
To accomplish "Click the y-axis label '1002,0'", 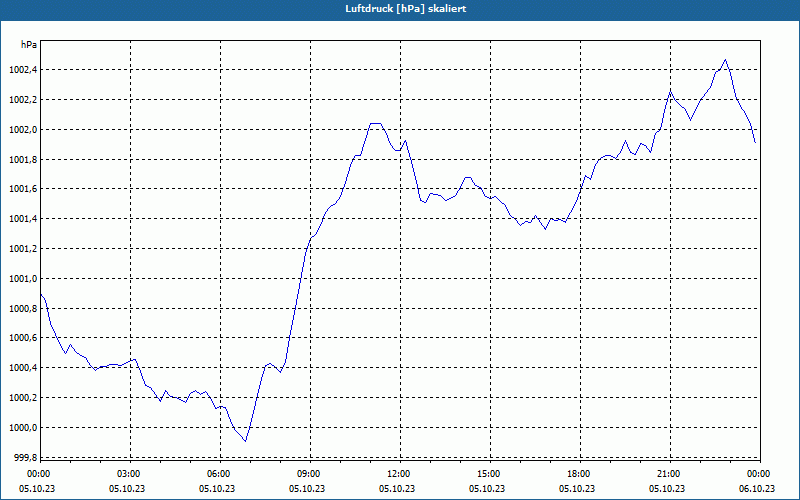I will click(x=23, y=130).
